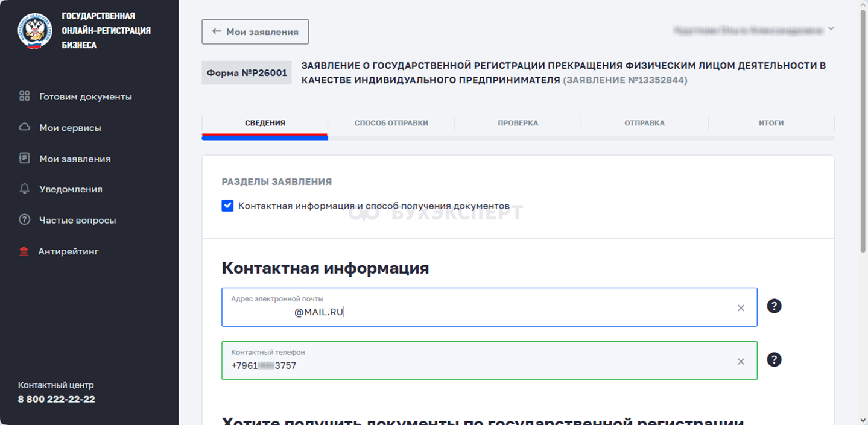Focus the Адрес электронной почты input field
Image resolution: width=868 pixels, height=425 pixels.
coord(489,307)
